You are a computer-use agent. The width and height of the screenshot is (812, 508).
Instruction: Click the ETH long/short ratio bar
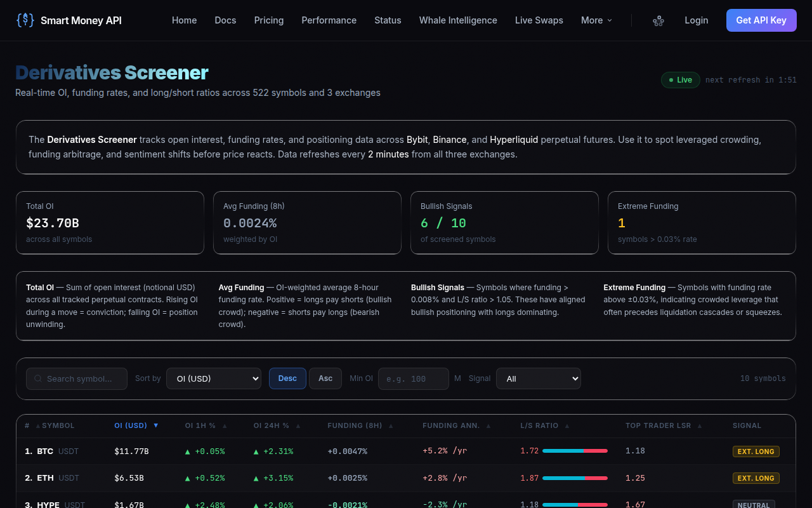coord(575,478)
